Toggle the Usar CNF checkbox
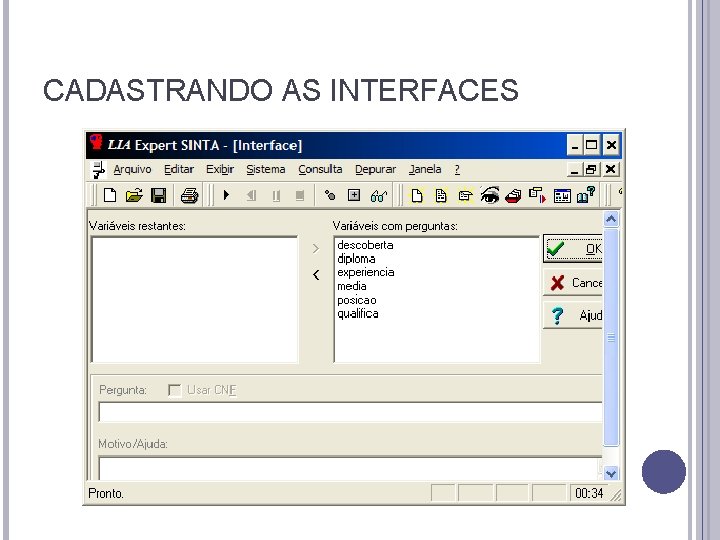The image size is (720, 540). coord(174,390)
